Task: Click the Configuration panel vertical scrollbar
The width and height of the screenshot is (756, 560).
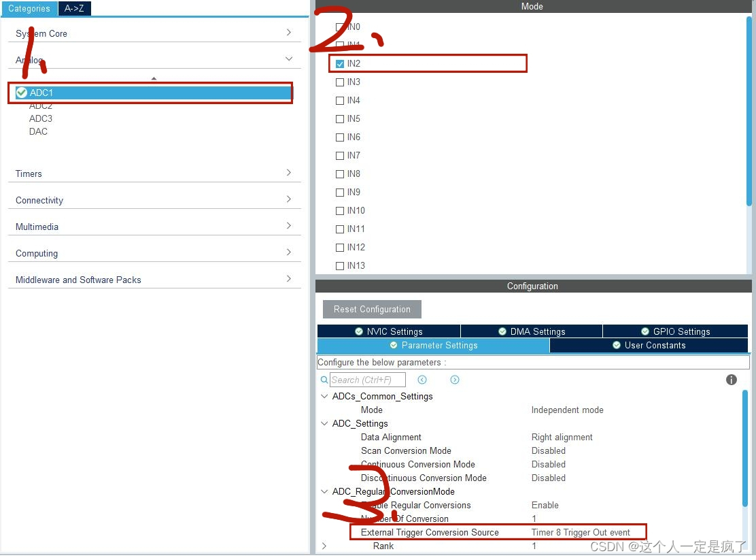Action: coord(745,449)
